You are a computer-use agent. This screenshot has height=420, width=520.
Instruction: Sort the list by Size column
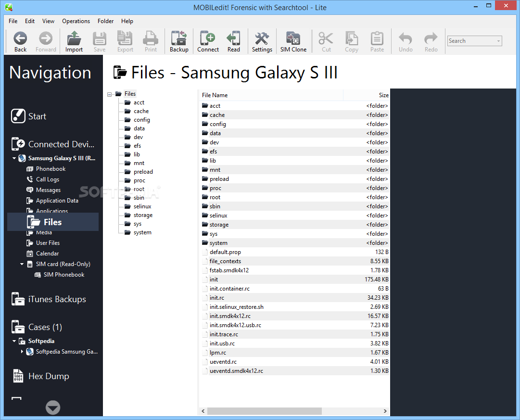367,95
